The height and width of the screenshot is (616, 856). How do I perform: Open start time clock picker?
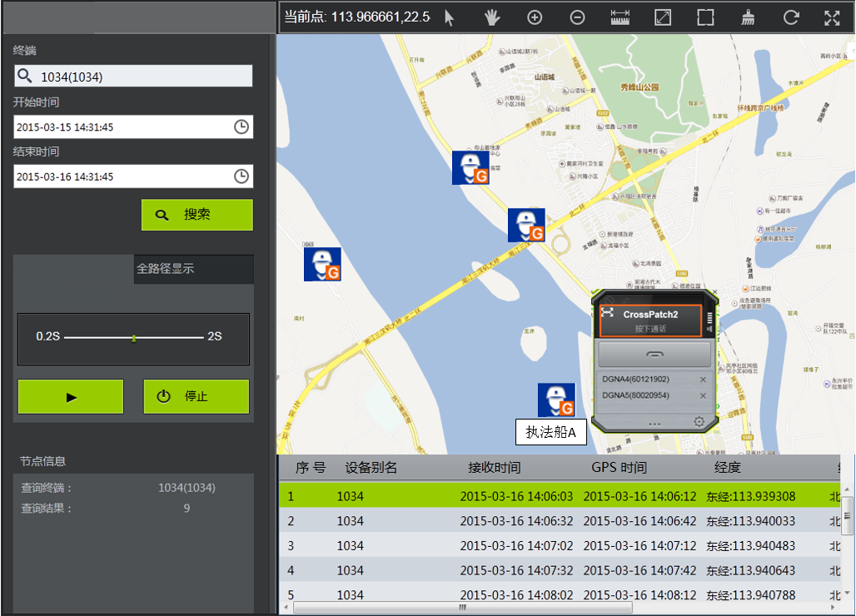241,127
